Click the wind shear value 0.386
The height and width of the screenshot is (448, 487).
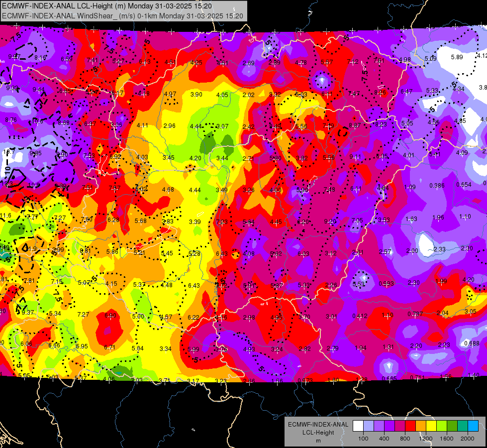tap(437, 185)
